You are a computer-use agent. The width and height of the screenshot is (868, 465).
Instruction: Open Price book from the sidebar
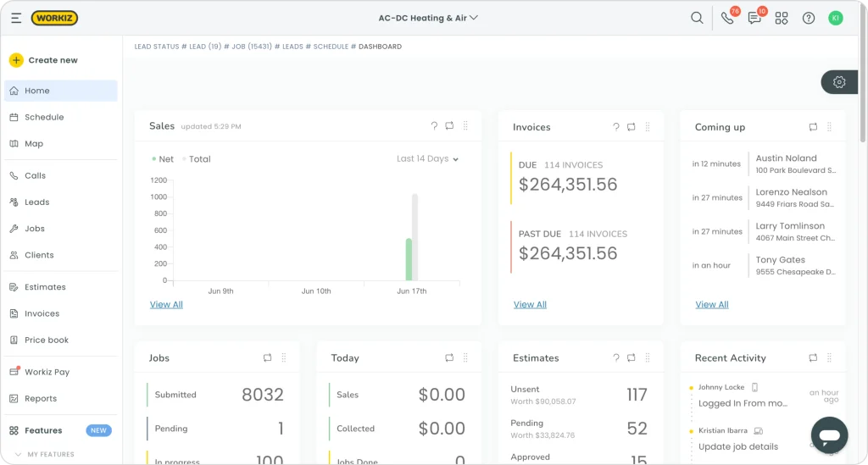(x=47, y=340)
